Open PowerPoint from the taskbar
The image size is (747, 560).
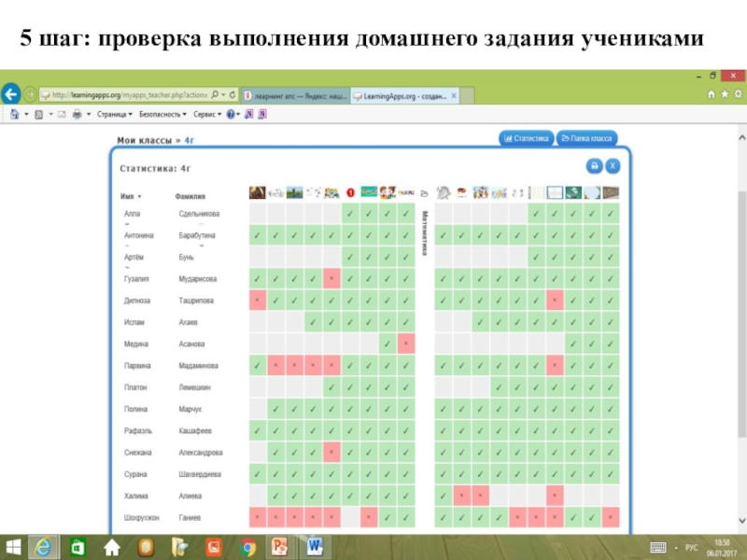(x=279, y=546)
